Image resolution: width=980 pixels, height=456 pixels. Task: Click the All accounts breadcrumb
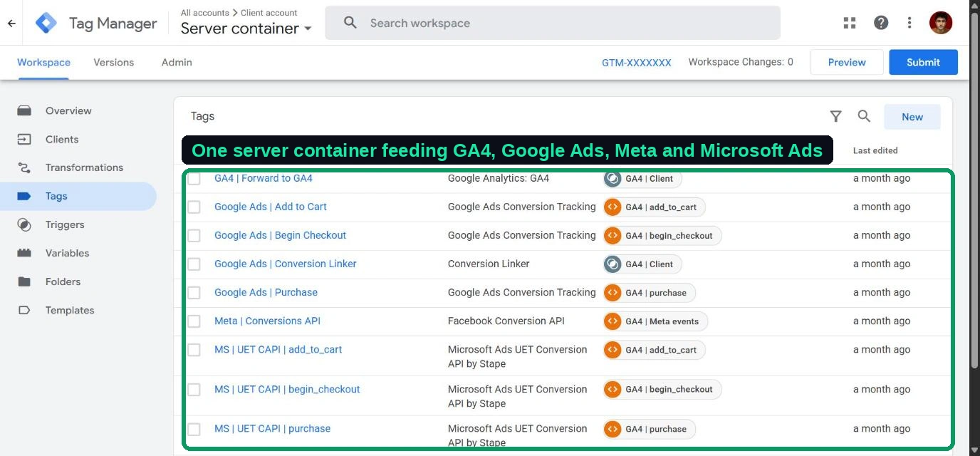(x=205, y=13)
